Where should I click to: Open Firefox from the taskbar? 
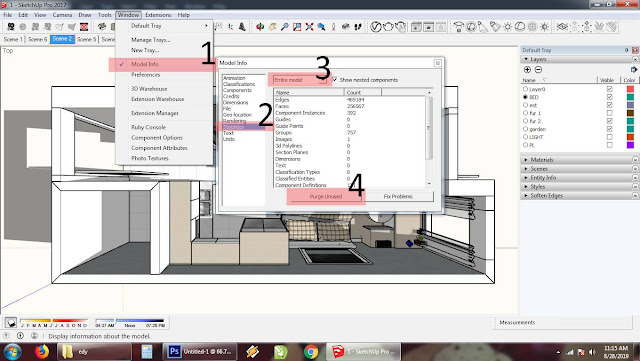click(42, 352)
